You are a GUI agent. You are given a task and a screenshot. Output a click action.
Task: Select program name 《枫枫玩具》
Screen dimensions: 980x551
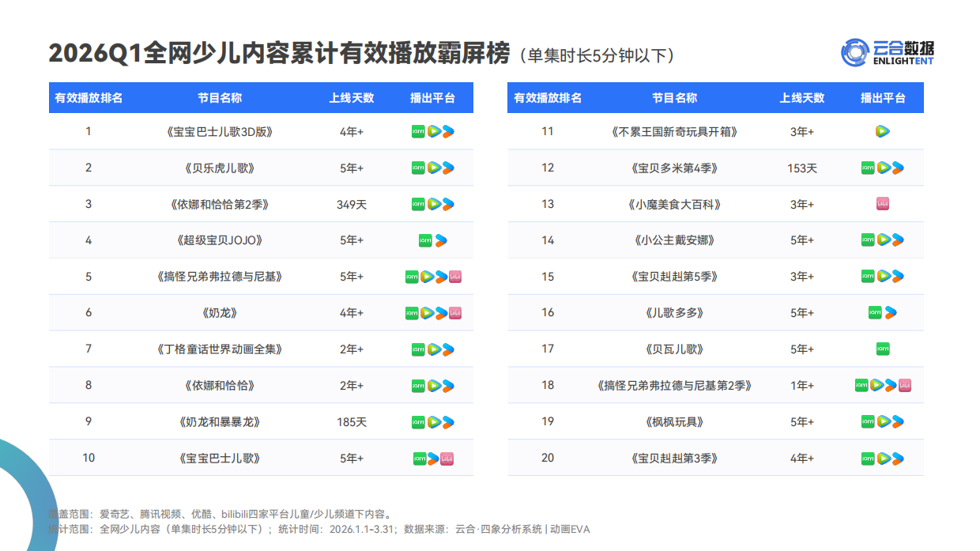pos(674,422)
